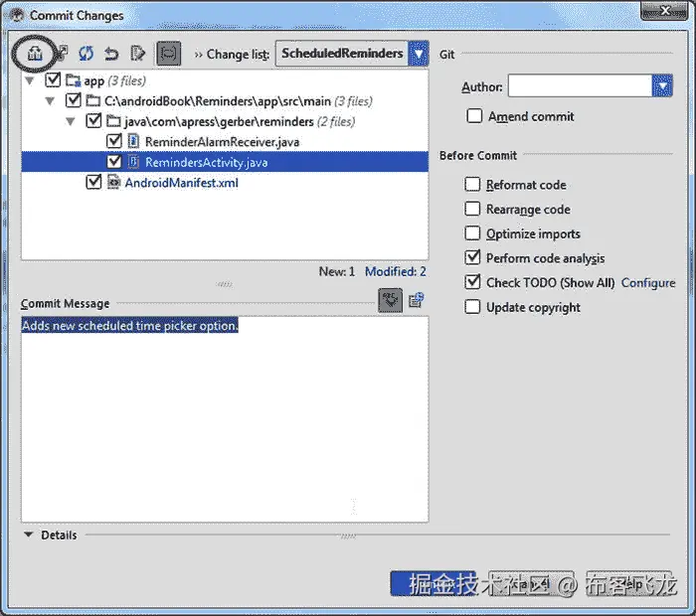Enable the Optimize imports checkbox
The width and height of the screenshot is (696, 616).
472,232
